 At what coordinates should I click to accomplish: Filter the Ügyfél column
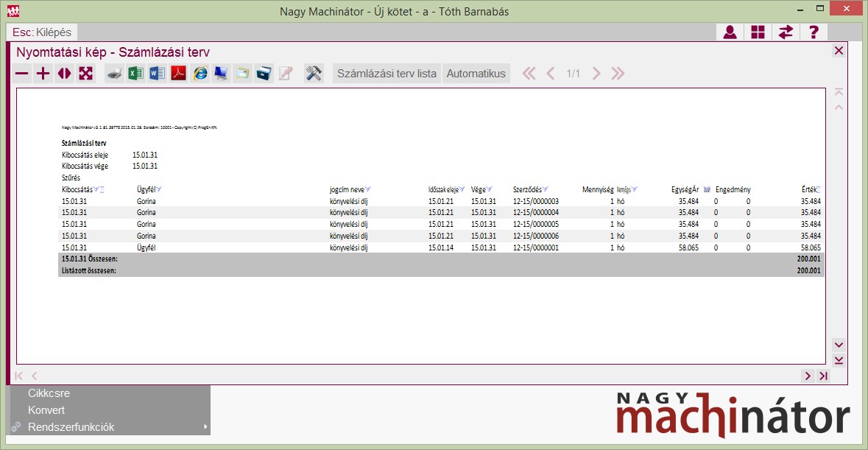(x=159, y=189)
